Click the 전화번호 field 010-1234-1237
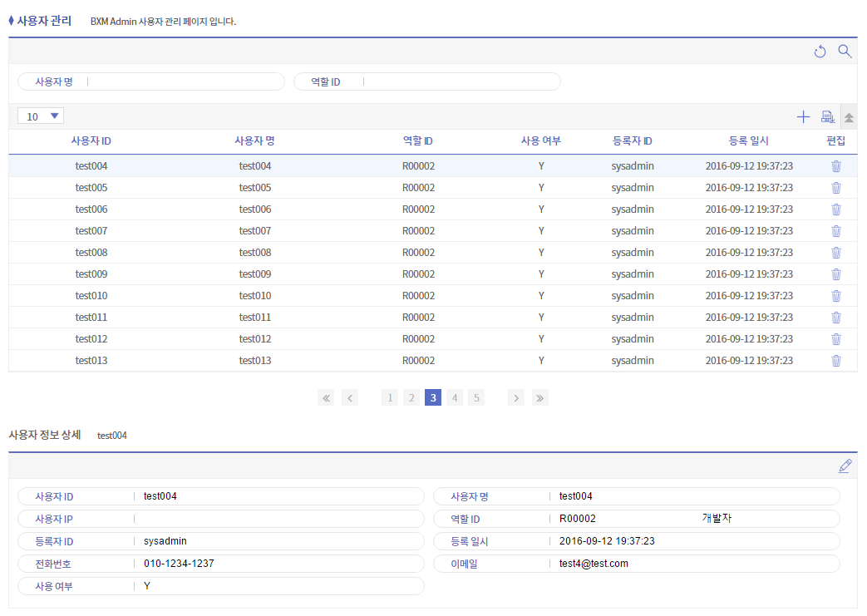The height and width of the screenshot is (616, 867). [x=221, y=564]
